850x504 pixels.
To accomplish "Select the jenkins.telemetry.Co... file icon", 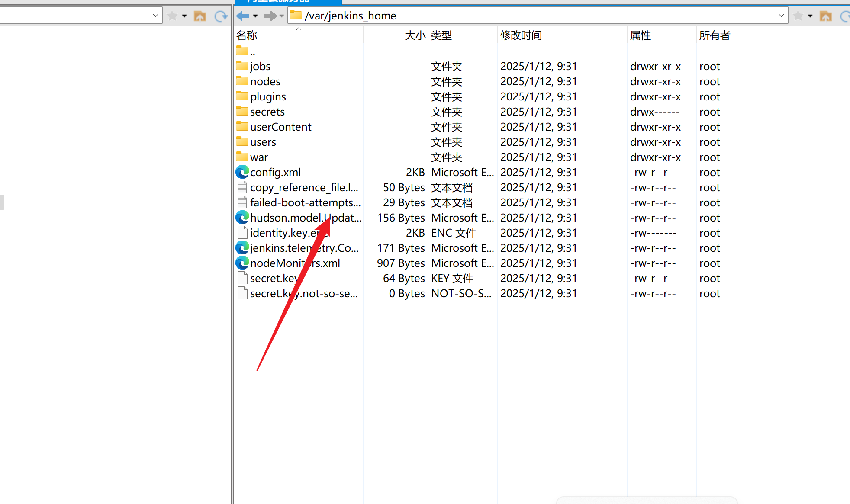I will click(x=242, y=248).
